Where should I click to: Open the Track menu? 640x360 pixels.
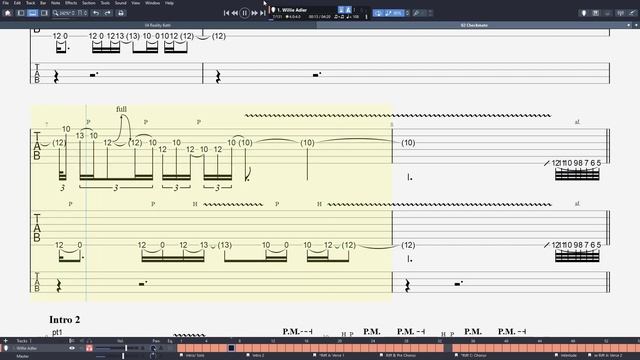pos(30,3)
